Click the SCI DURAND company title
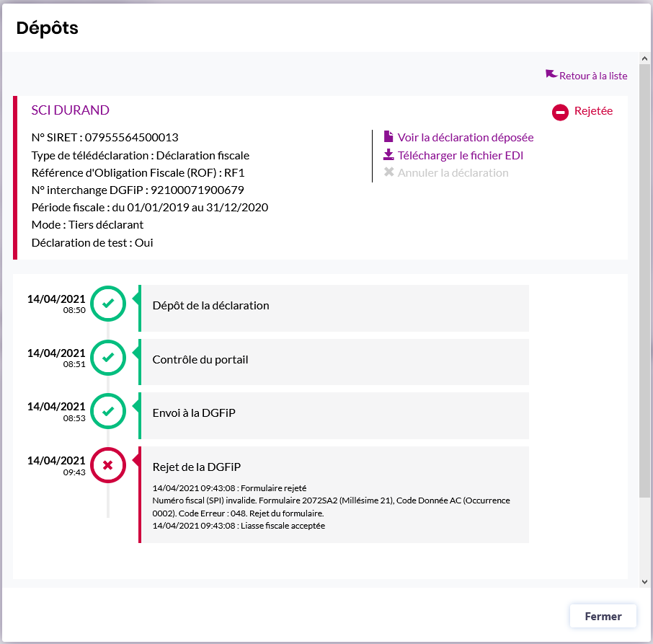 pos(70,110)
